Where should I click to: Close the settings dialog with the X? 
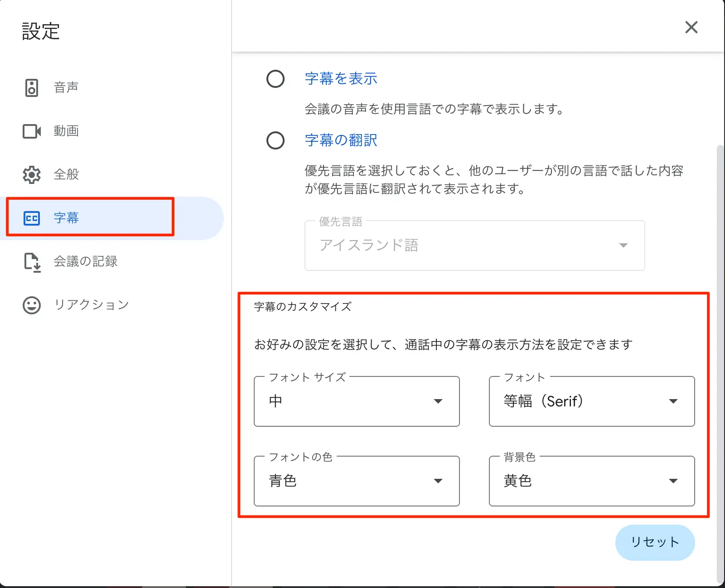[691, 27]
